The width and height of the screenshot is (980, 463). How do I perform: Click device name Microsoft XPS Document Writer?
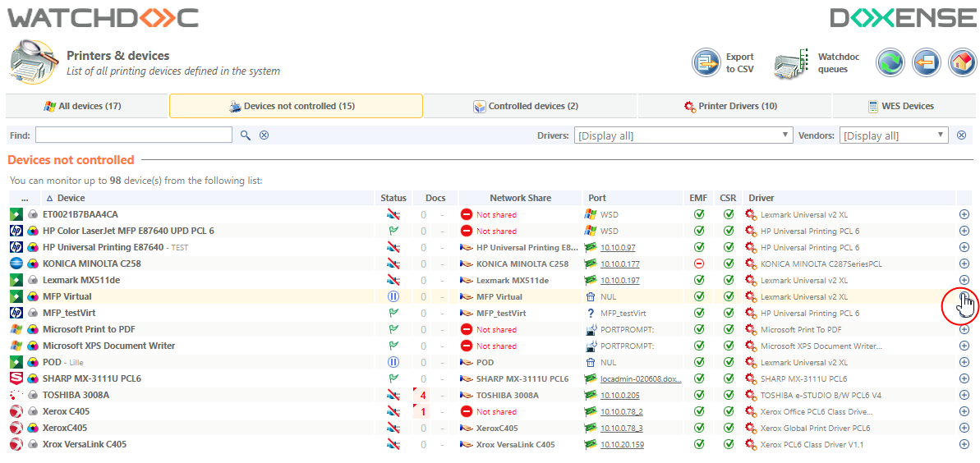[108, 346]
